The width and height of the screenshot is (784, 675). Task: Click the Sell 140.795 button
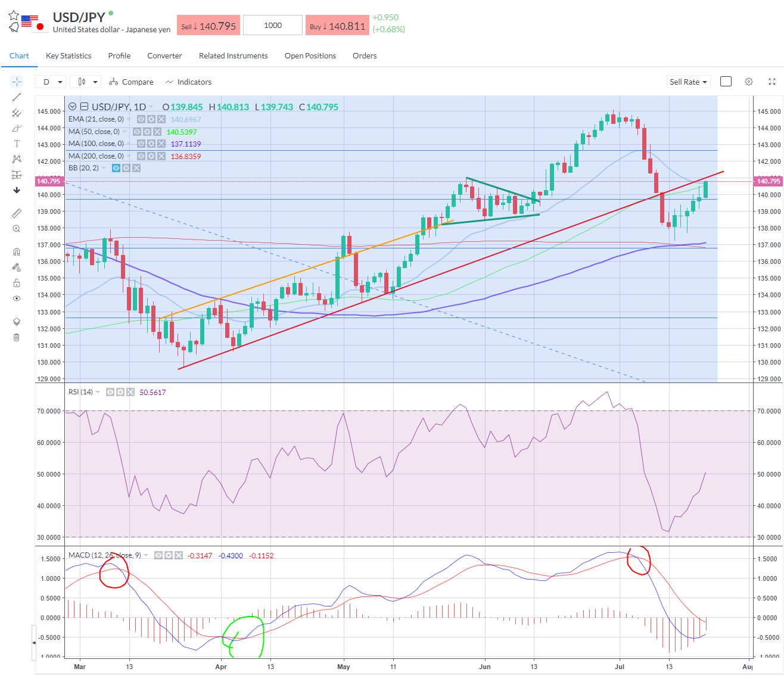pos(209,26)
